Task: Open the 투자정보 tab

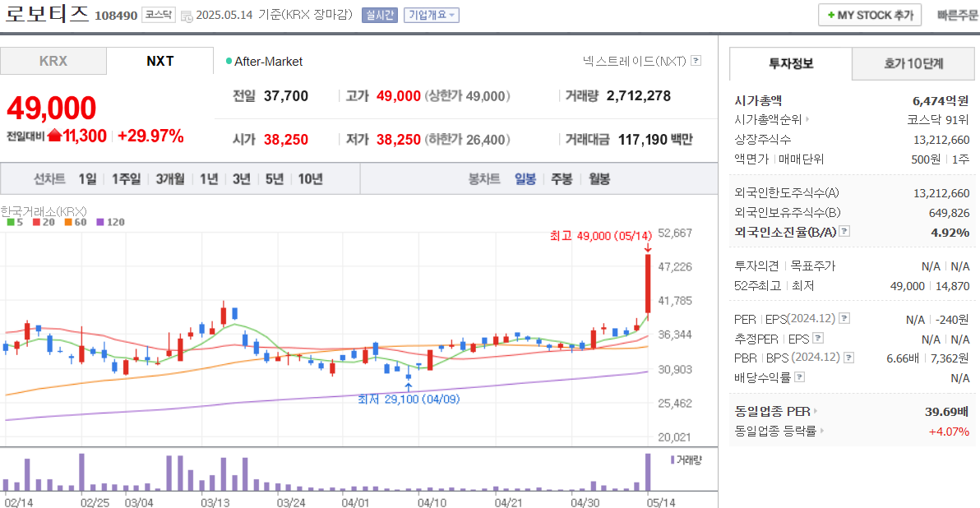Action: pyautogui.click(x=791, y=64)
